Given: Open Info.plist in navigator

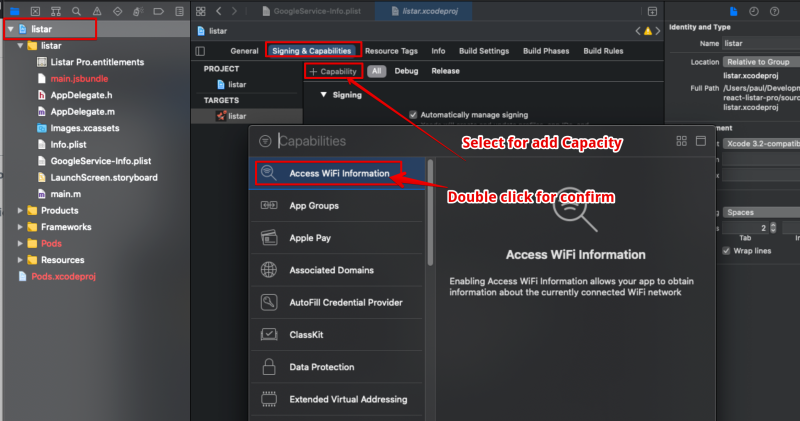Looking at the screenshot, I should (x=68, y=144).
